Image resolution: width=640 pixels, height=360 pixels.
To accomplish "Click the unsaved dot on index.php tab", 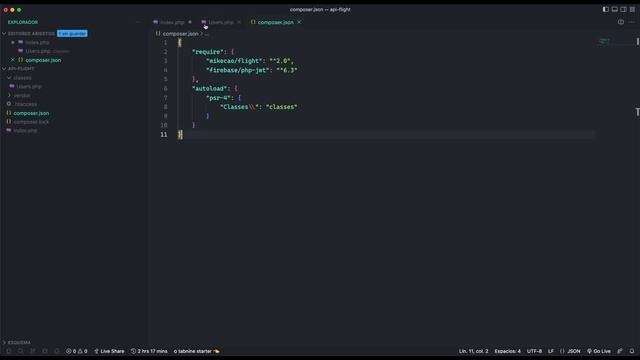I will [190, 22].
